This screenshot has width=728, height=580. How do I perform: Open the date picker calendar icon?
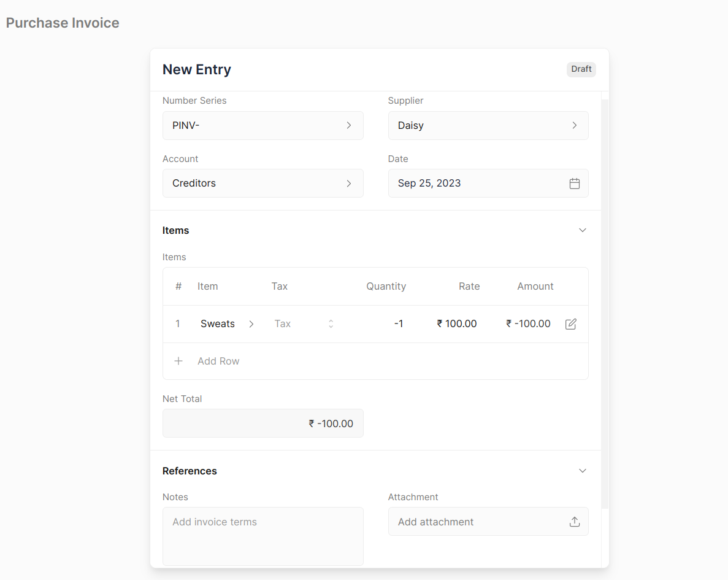574,183
